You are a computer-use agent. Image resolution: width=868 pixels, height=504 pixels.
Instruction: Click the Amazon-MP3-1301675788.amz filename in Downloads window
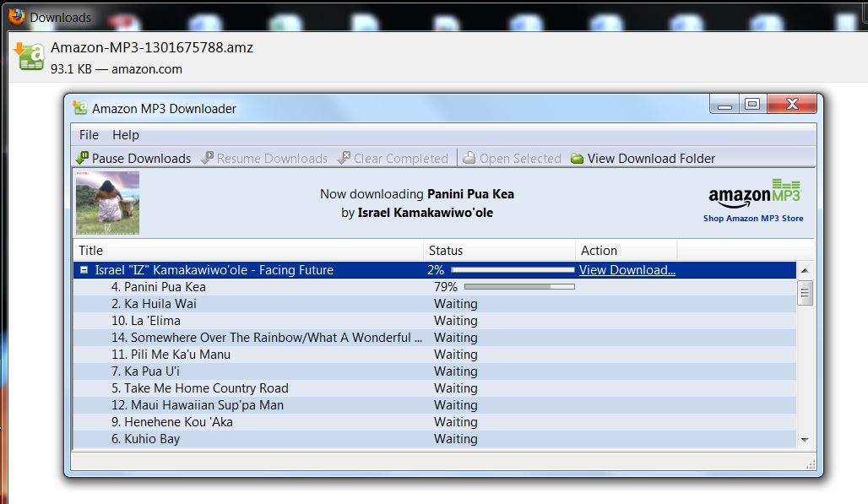[152, 47]
